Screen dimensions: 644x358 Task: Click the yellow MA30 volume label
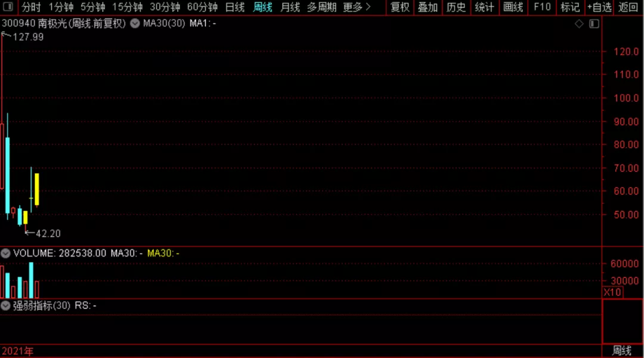click(x=163, y=253)
